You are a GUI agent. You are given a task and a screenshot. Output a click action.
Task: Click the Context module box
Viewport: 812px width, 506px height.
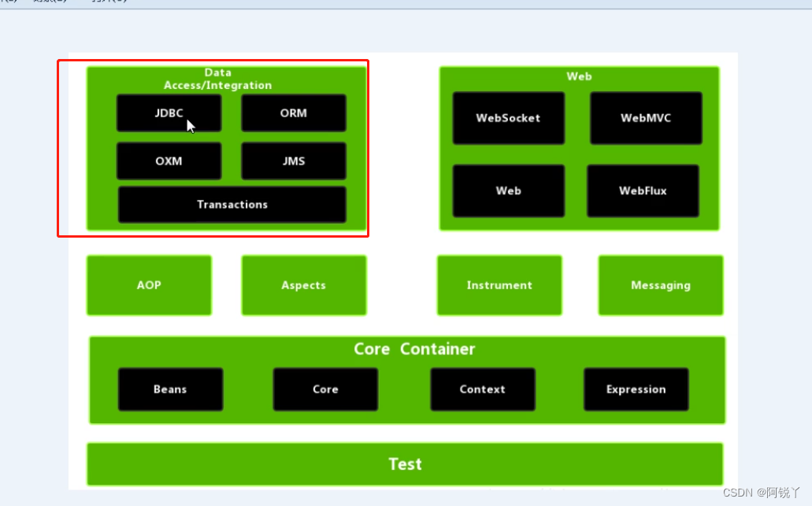483,389
